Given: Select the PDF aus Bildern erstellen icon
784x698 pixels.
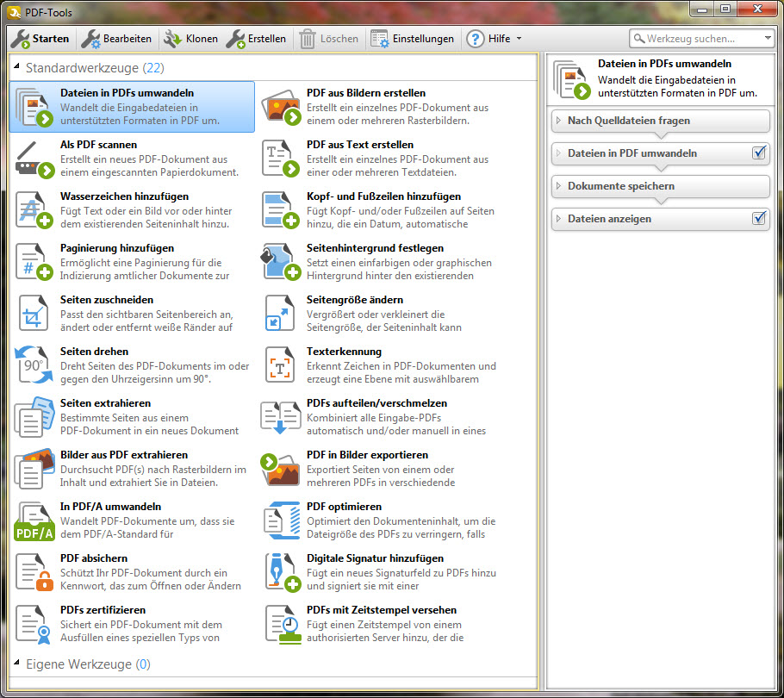Looking at the screenshot, I should coord(281,107).
